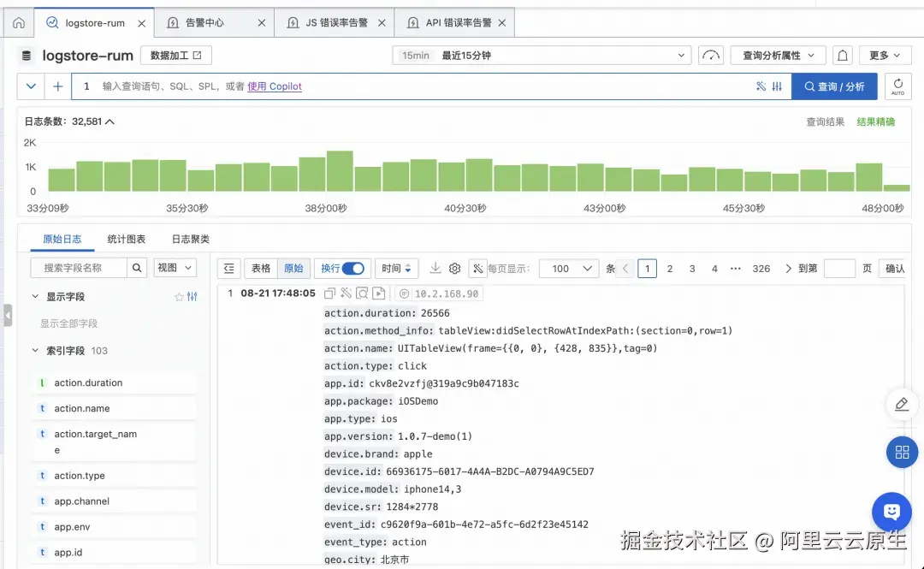Switch log display to 表格 mode
The width and height of the screenshot is (924, 569).
[x=260, y=268]
